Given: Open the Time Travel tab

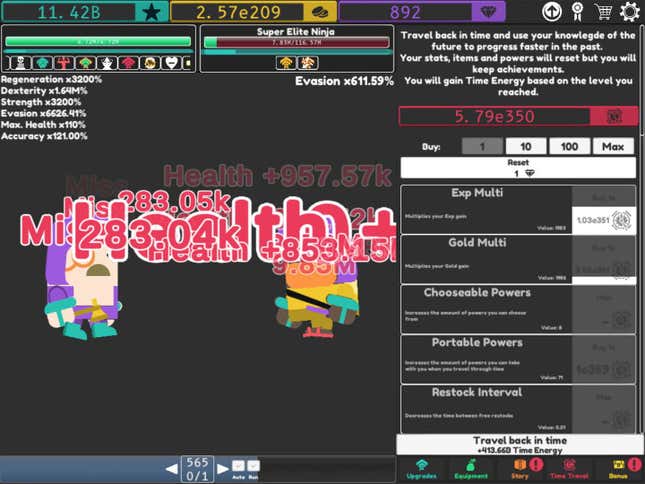Looking at the screenshot, I should point(569,470).
